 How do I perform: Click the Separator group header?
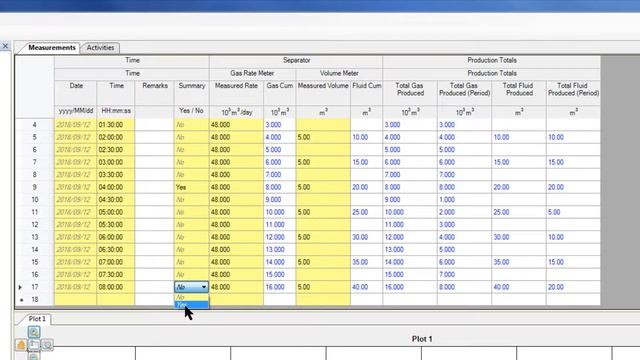[296, 60]
